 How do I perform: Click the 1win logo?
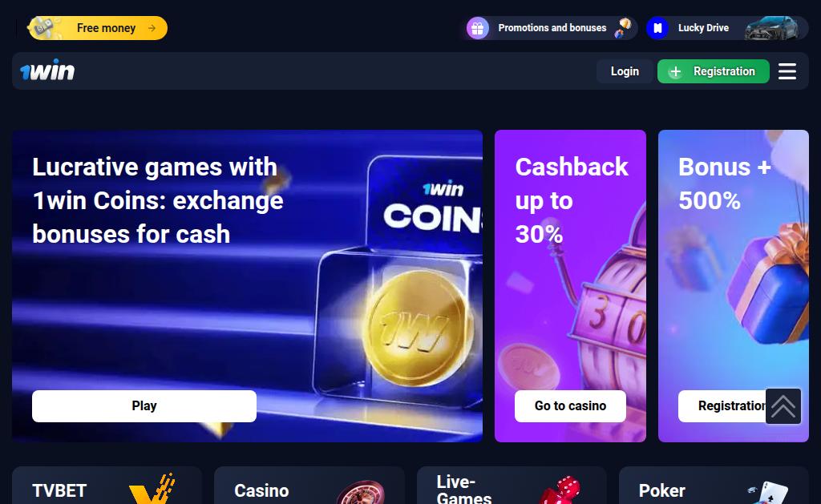click(x=47, y=71)
